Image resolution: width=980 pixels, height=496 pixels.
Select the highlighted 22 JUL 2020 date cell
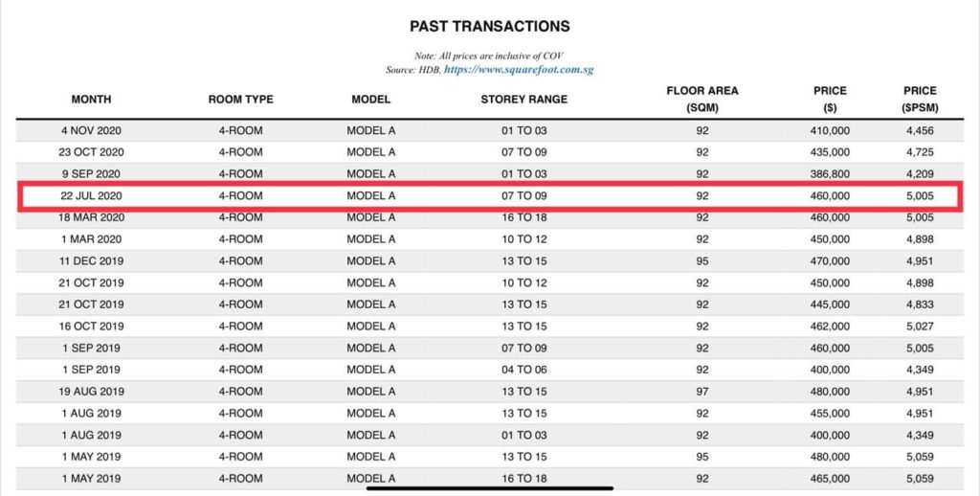click(x=92, y=196)
